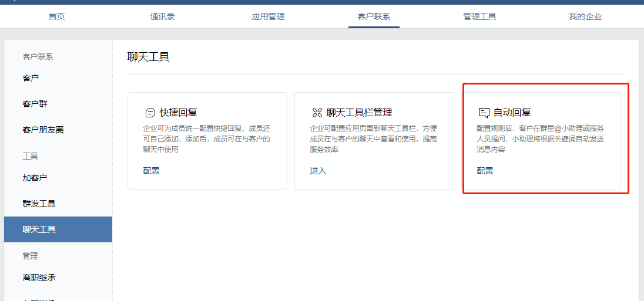Viewport: 644px width, 301px height.
Task: Open 客户朋友圈 in the sidebar
Action: (x=43, y=130)
